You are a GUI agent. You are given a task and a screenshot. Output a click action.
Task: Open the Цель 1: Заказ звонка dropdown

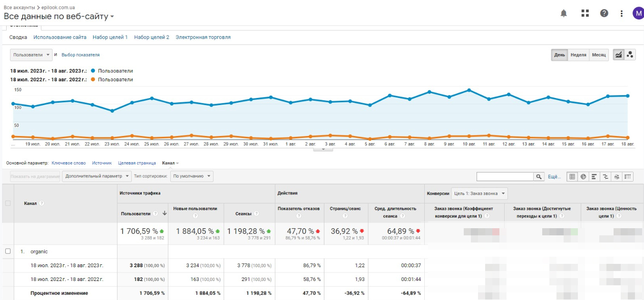click(x=479, y=194)
